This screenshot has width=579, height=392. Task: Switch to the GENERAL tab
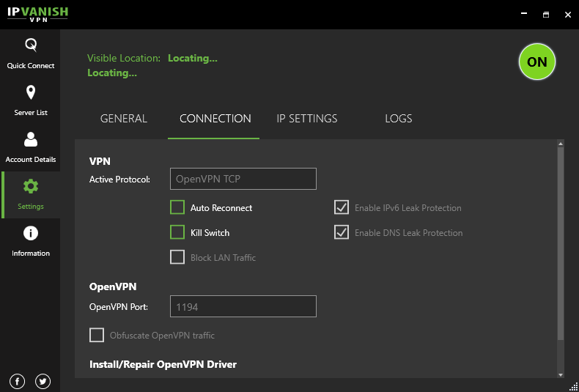tap(124, 119)
